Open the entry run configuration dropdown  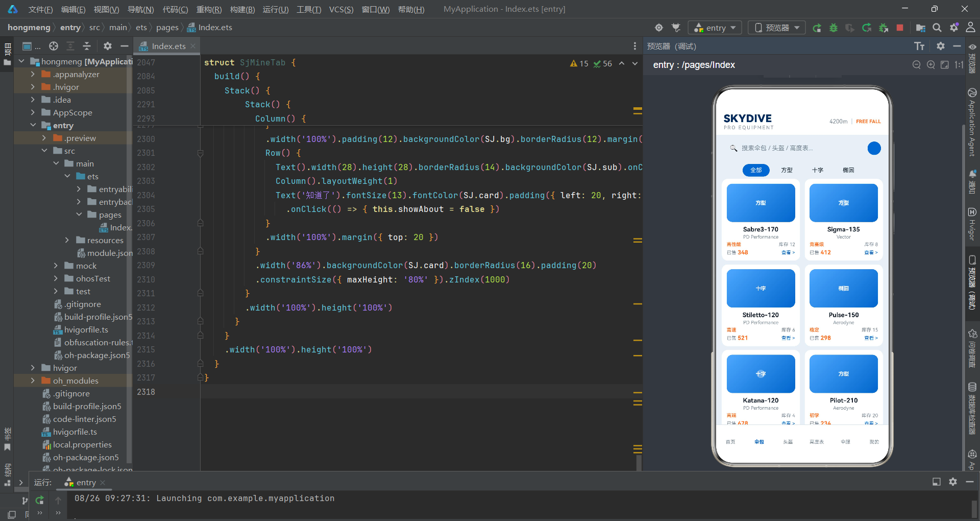point(715,28)
